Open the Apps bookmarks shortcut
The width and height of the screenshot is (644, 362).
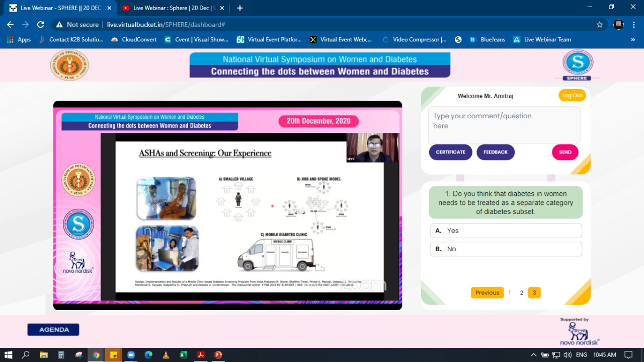[x=19, y=39]
